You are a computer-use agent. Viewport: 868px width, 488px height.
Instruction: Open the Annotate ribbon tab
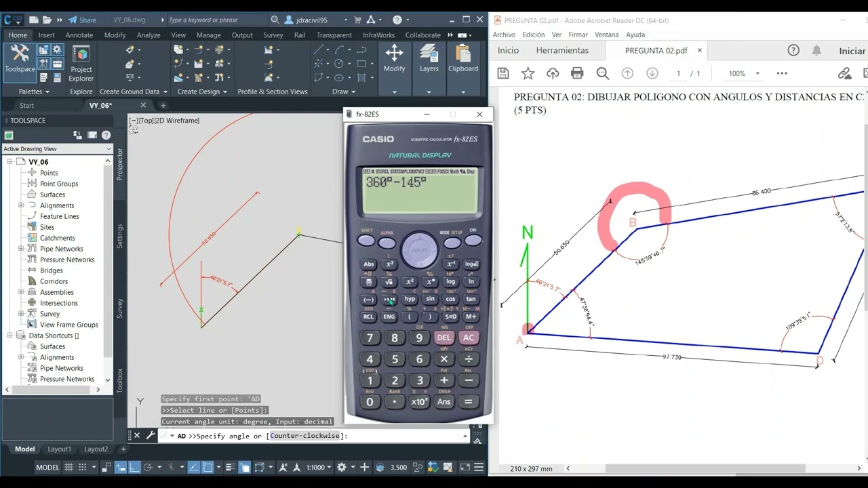click(79, 35)
